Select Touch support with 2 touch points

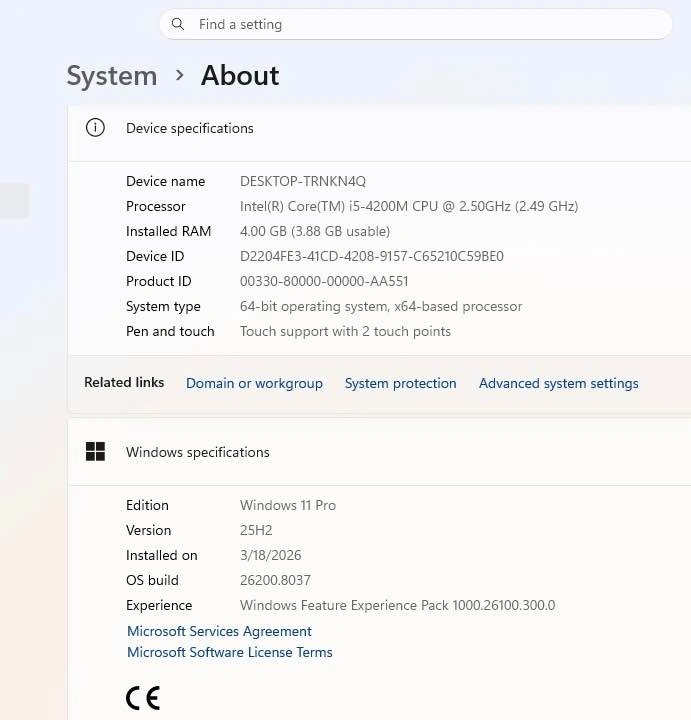tap(345, 332)
